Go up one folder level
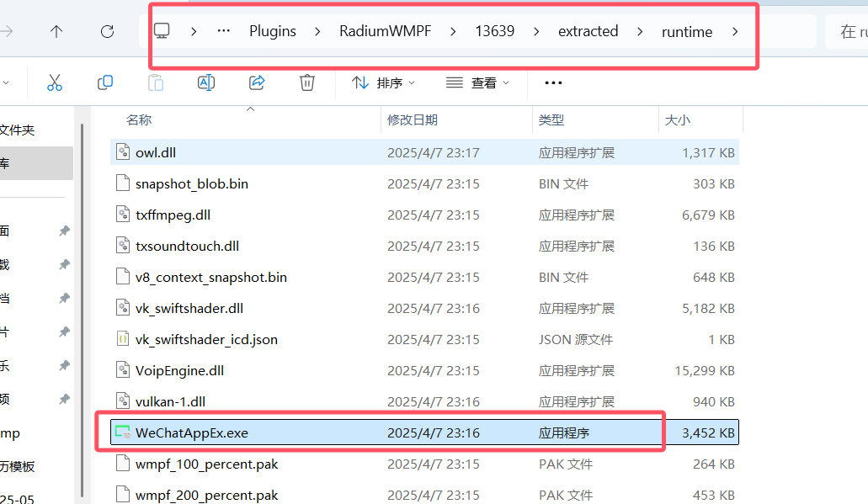 56,32
